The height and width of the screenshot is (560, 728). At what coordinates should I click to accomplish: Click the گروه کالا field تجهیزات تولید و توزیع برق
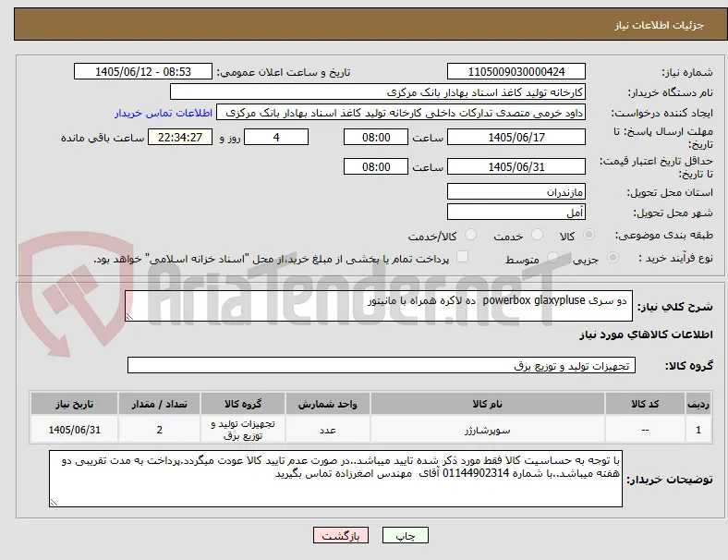tap(382, 365)
